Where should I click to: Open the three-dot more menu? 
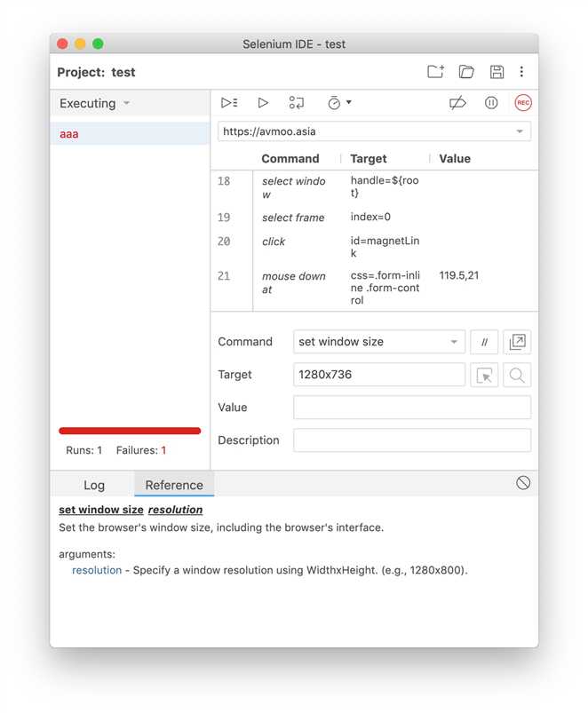click(x=521, y=71)
